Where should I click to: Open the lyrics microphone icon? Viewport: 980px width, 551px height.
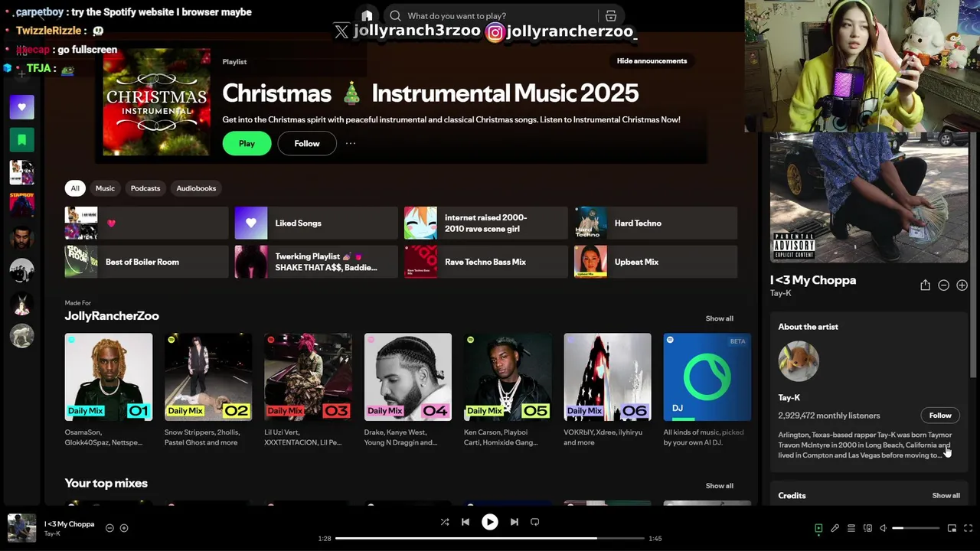(x=835, y=528)
